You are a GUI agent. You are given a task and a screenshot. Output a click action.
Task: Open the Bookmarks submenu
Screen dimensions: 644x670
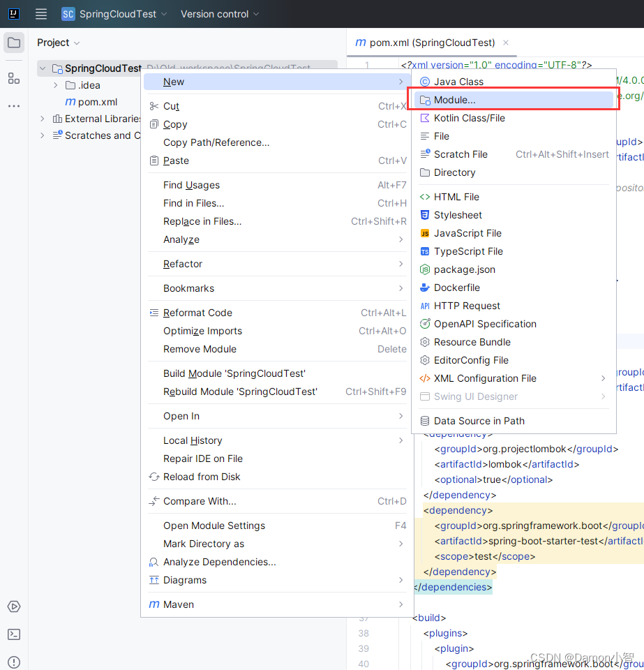click(277, 288)
